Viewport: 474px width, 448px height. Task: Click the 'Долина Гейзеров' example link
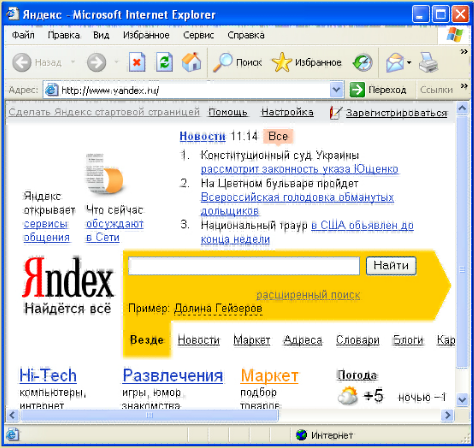[x=218, y=308]
